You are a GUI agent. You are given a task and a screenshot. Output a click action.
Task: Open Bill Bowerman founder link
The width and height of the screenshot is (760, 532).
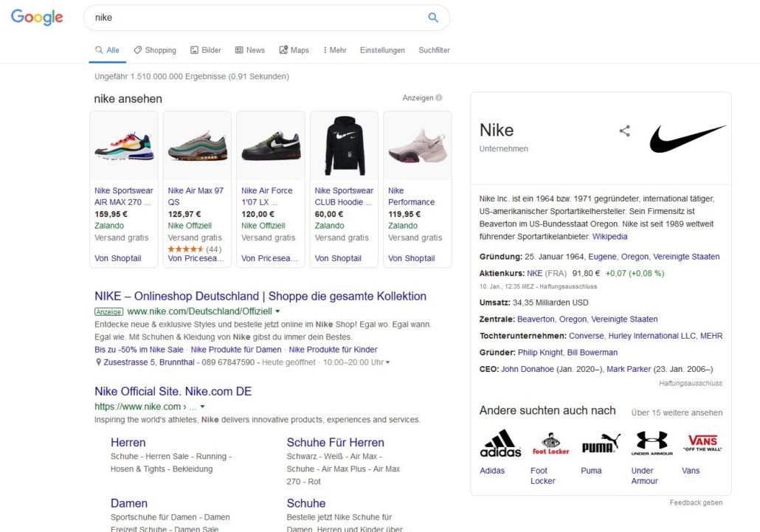tap(593, 352)
